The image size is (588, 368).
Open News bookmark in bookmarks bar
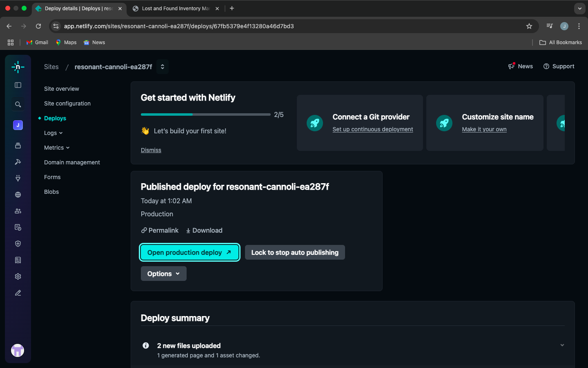pyautogui.click(x=94, y=43)
